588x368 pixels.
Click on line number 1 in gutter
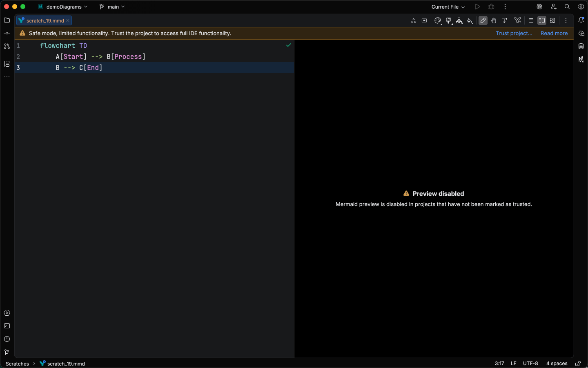tap(18, 45)
